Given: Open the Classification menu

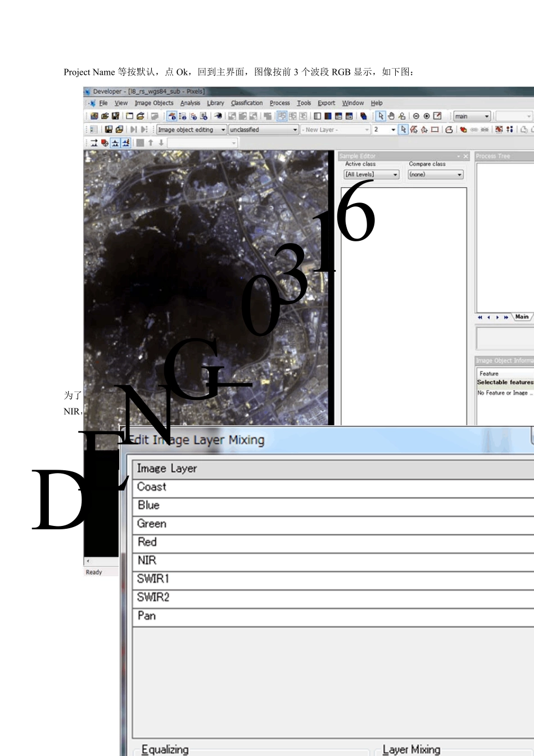Looking at the screenshot, I should pos(247,103).
